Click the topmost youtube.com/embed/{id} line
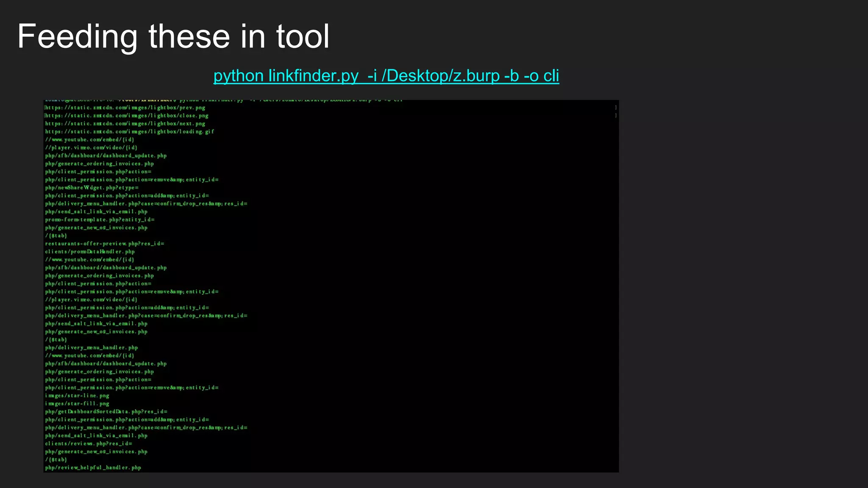 click(90, 140)
